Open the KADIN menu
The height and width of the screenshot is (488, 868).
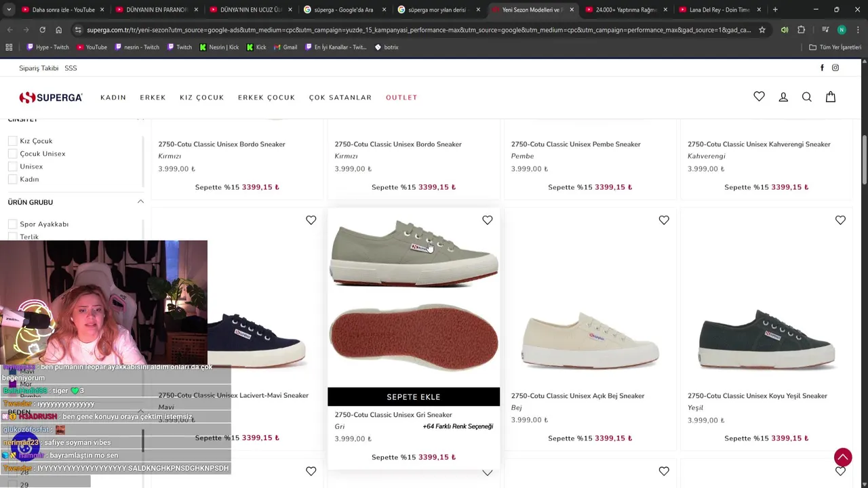(x=113, y=98)
